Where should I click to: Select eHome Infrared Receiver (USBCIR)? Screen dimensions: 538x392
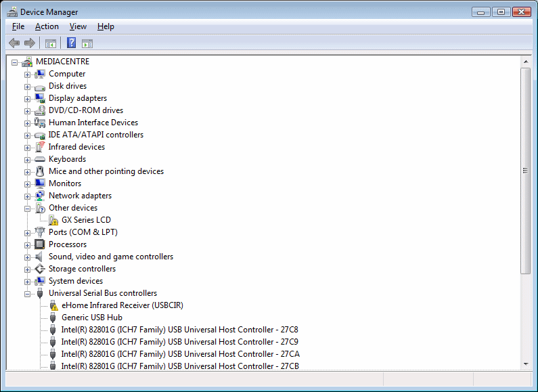tap(122, 305)
